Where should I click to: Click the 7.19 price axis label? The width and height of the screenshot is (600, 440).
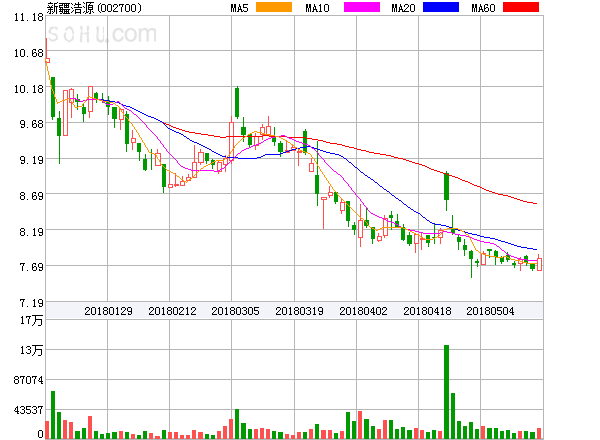click(31, 303)
